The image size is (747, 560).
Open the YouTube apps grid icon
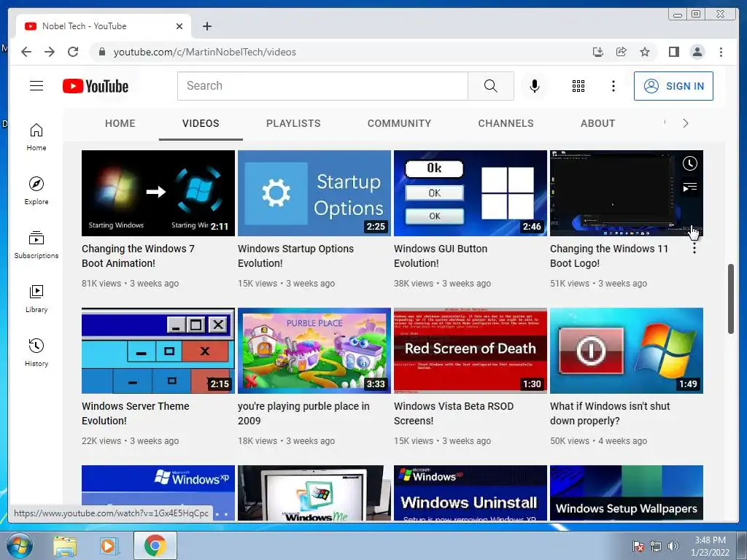pyautogui.click(x=578, y=86)
